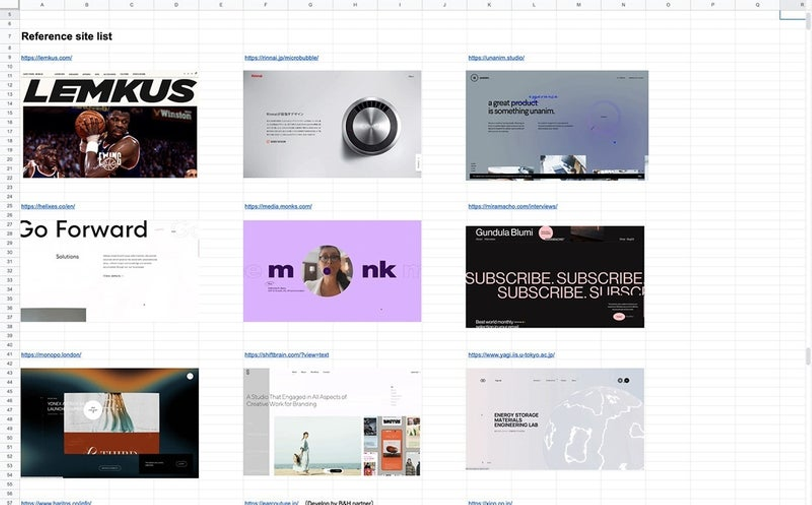Select the Energy Storage Materials Lab screenshot
The height and width of the screenshot is (505, 812).
click(x=555, y=419)
